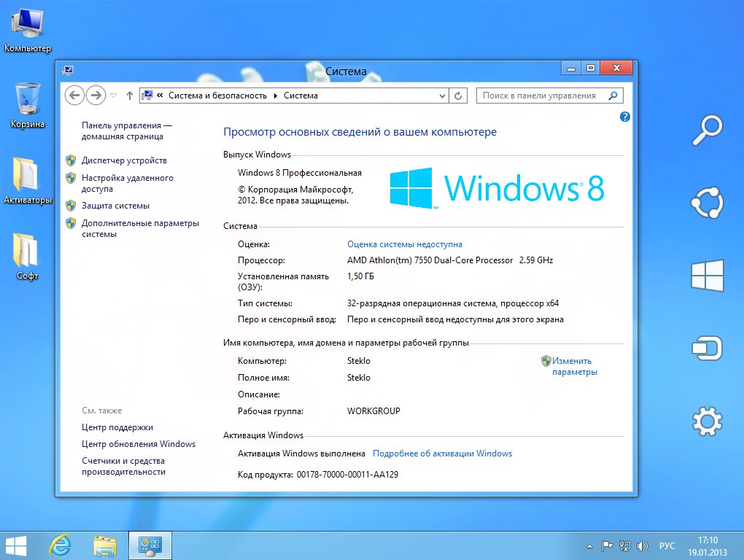
Task: Open Action Center flag in tray
Action: (x=607, y=546)
